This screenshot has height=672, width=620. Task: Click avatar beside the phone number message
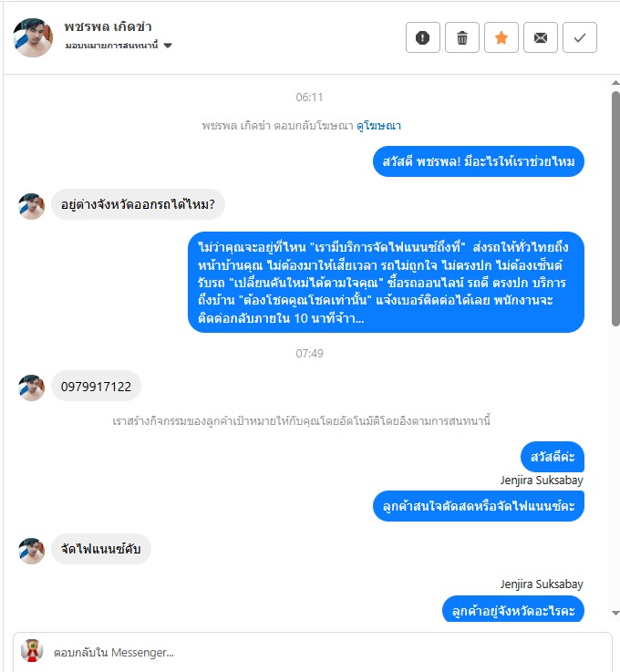(32, 388)
